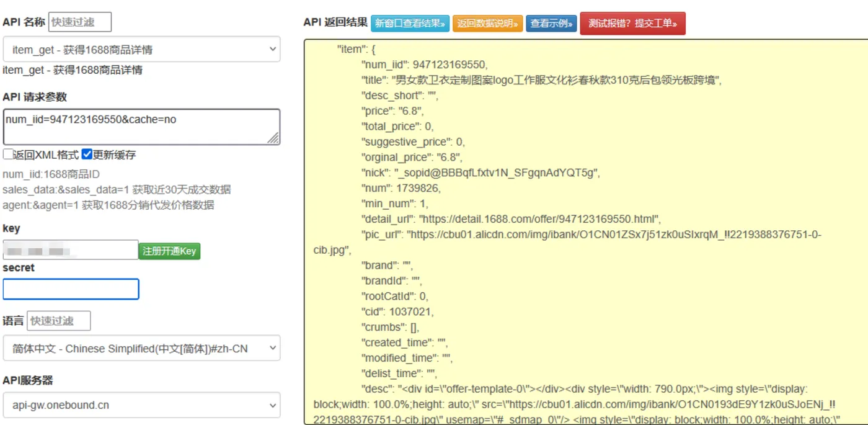
Task: Click the "crumbs": [] line
Action: pos(390,327)
